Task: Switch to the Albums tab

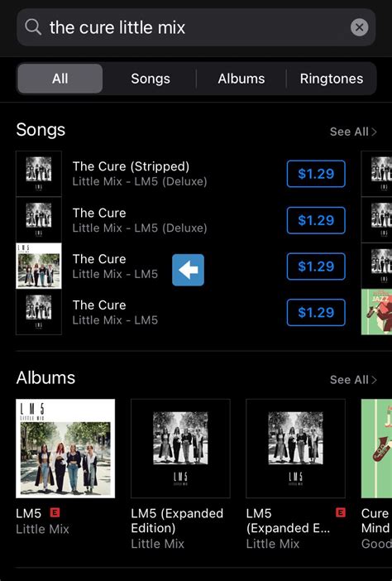Action: pyautogui.click(x=241, y=79)
